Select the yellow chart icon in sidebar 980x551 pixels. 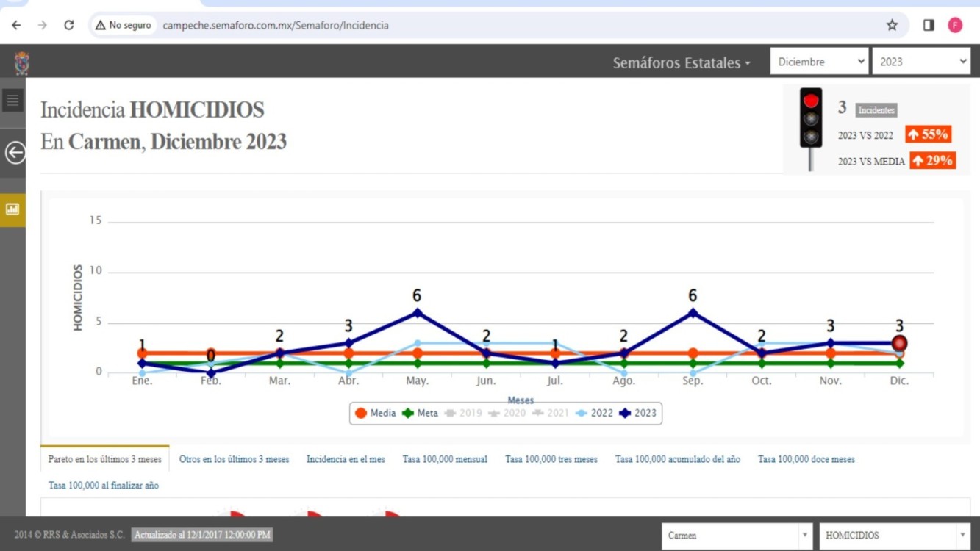[12, 209]
